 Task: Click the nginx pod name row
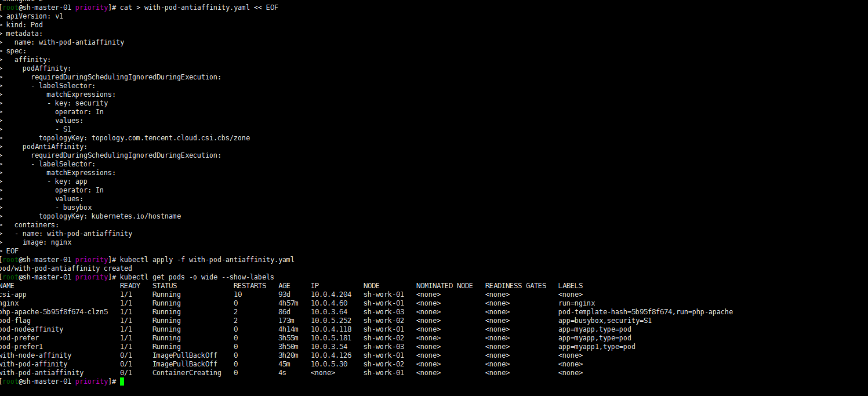(9, 303)
